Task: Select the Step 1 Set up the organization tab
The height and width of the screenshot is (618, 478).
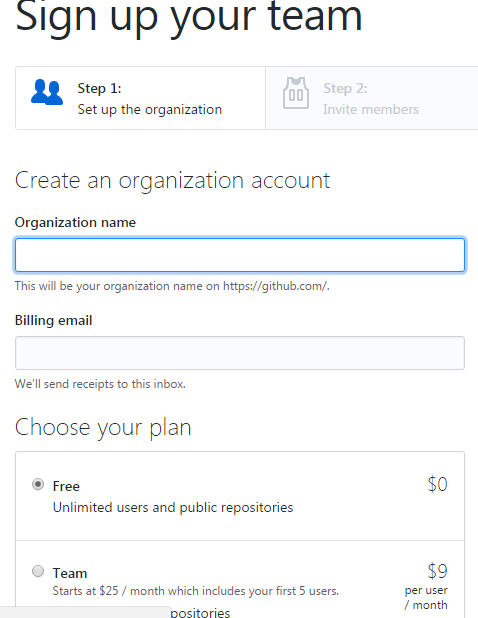Action: (140, 98)
